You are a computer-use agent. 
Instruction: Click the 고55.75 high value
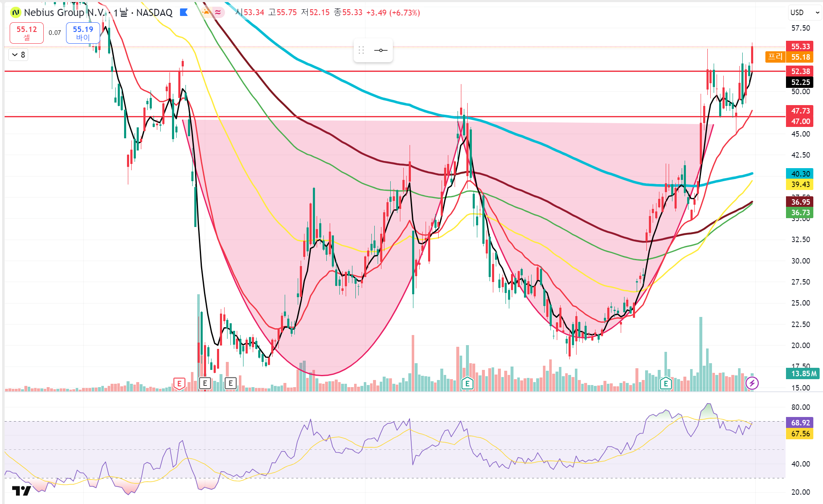[283, 13]
